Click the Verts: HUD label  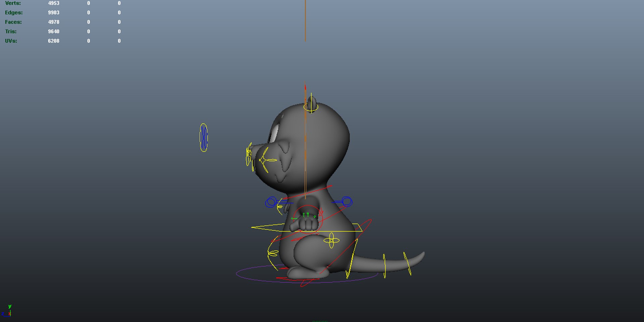(x=13, y=3)
